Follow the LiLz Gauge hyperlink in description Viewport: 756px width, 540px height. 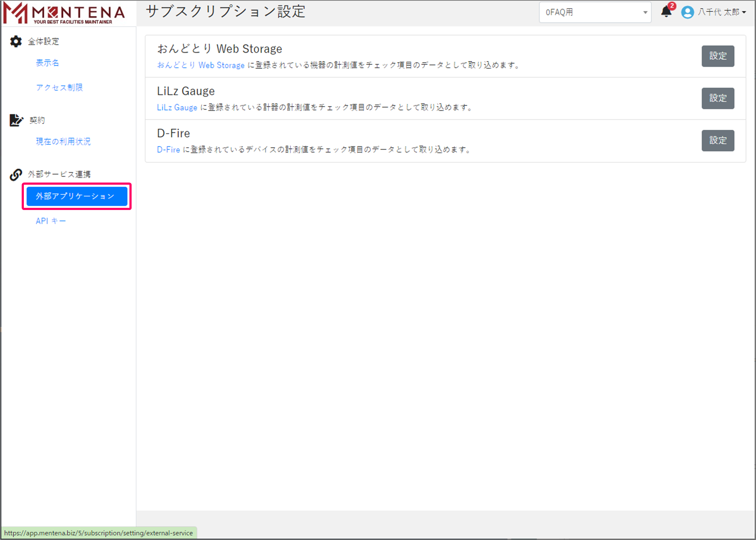pos(177,107)
